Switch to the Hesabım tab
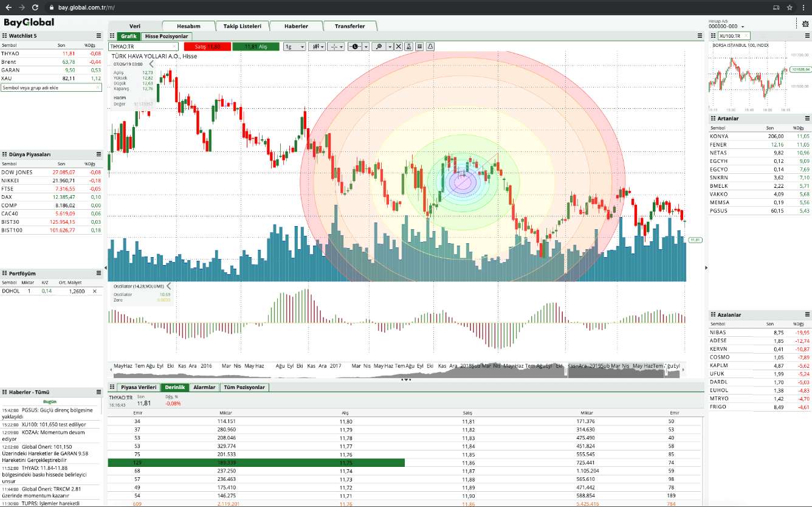Viewport: 812px width, 507px height. [188, 26]
